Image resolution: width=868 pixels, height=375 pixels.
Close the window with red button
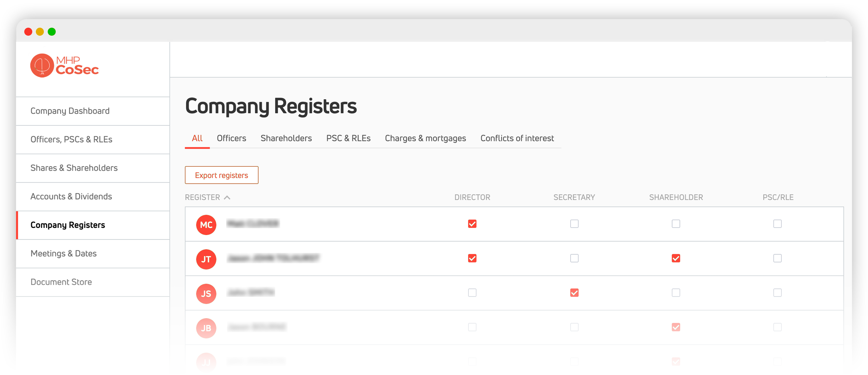[x=28, y=32]
